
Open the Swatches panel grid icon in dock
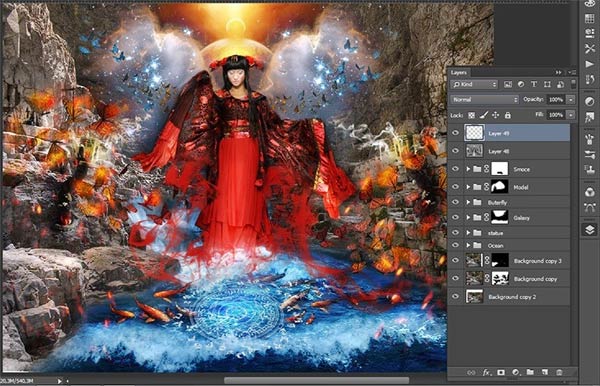point(590,18)
